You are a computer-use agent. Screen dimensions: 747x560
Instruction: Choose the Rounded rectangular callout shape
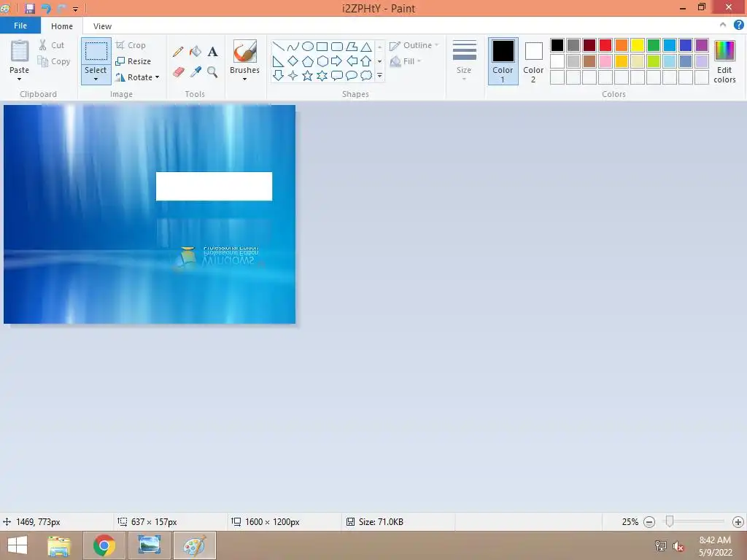[x=337, y=75]
